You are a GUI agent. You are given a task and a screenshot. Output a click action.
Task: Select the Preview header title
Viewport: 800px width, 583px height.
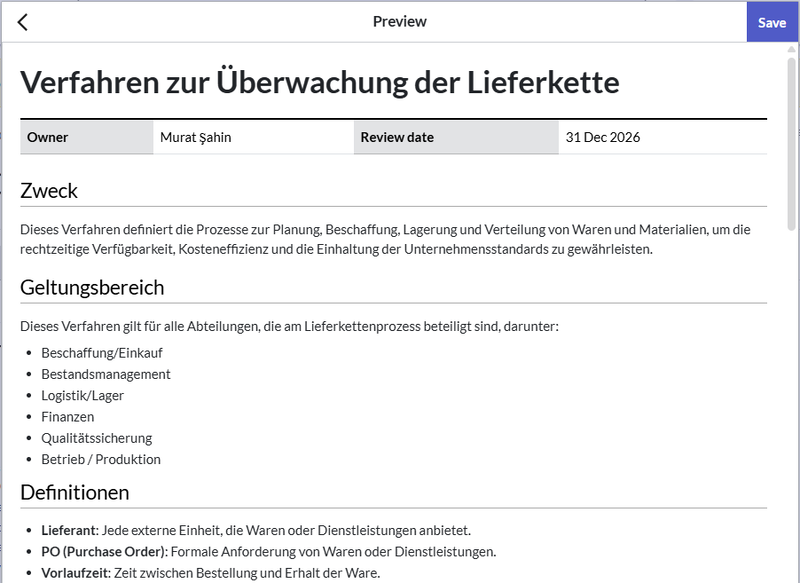pos(399,20)
